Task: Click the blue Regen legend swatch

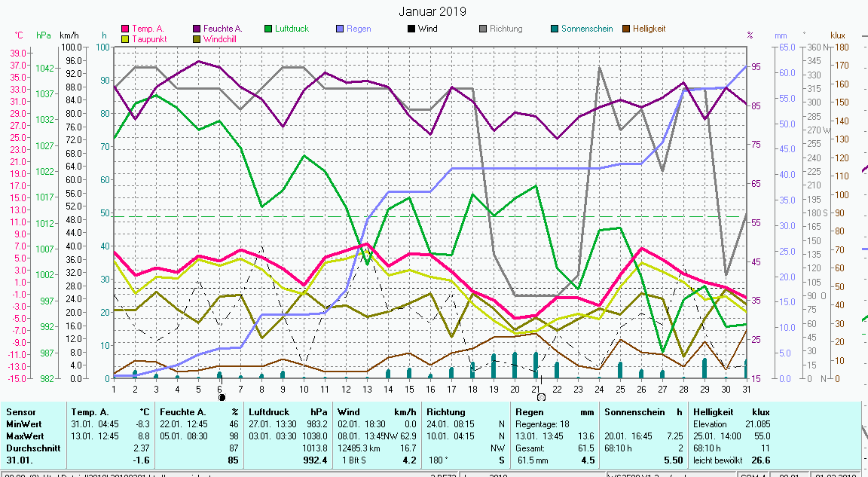Action: tap(340, 29)
